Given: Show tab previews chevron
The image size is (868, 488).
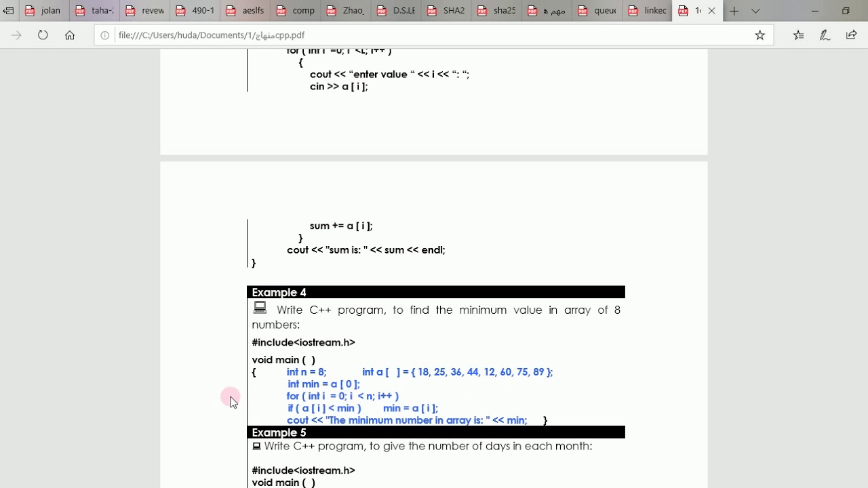Looking at the screenshot, I should click(755, 11).
